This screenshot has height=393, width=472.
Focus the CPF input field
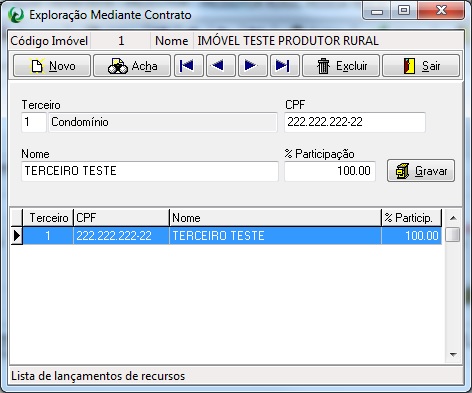pos(355,122)
